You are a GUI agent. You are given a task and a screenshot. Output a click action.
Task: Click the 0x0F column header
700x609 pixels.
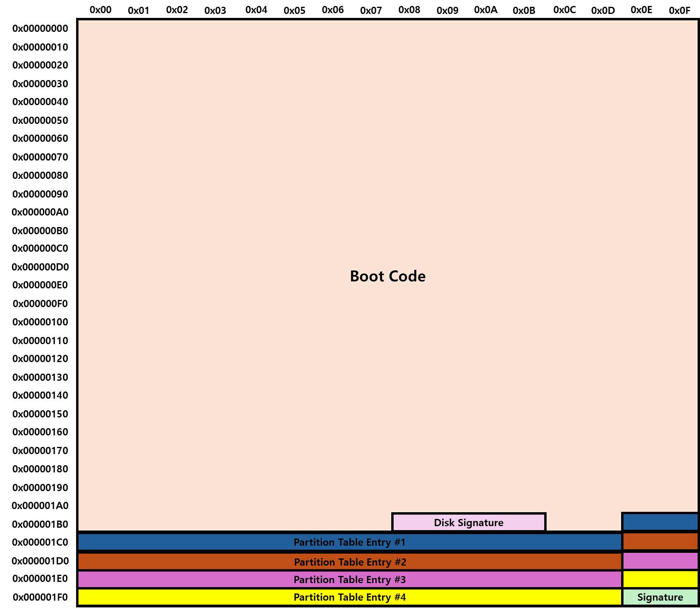[x=680, y=11]
